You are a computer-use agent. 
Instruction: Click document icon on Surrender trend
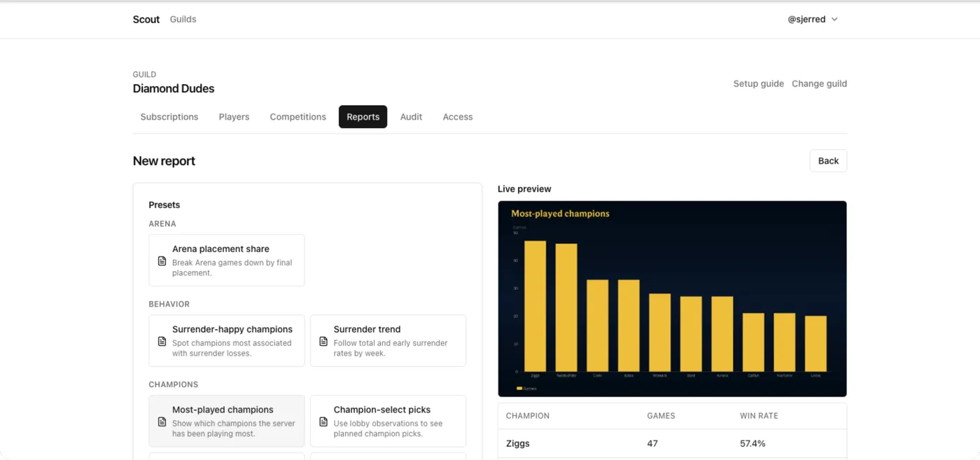(323, 342)
